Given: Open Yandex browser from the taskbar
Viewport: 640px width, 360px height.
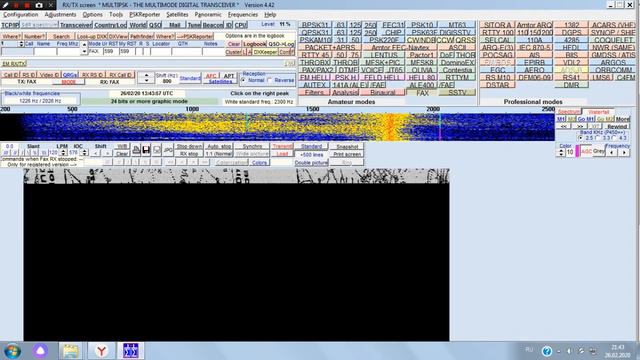Looking at the screenshot, I should click(101, 351).
